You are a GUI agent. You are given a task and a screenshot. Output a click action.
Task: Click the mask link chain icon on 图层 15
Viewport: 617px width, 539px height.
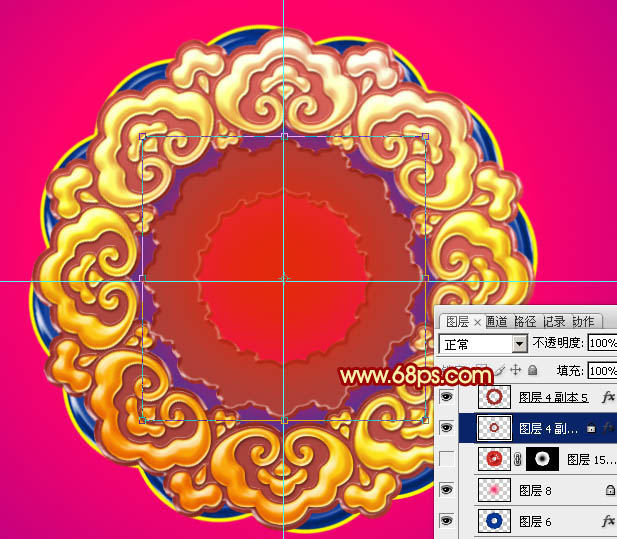518,459
